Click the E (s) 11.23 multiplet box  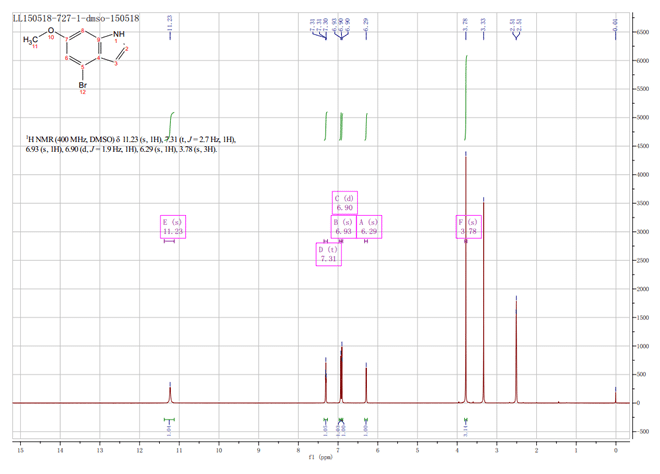(173, 227)
